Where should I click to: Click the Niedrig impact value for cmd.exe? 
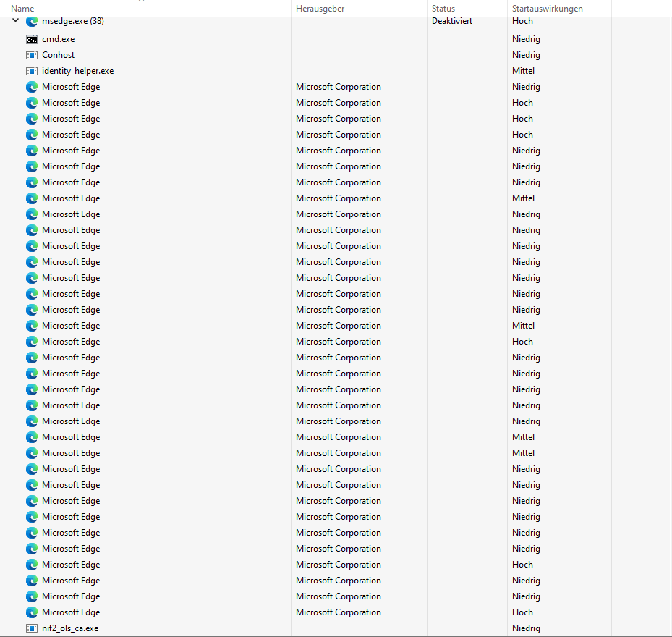(526, 39)
